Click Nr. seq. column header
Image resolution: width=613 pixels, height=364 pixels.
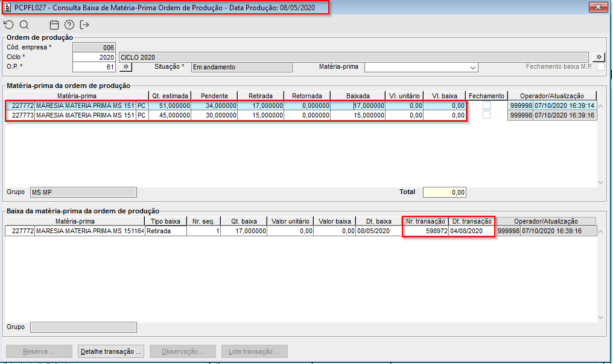pos(203,221)
